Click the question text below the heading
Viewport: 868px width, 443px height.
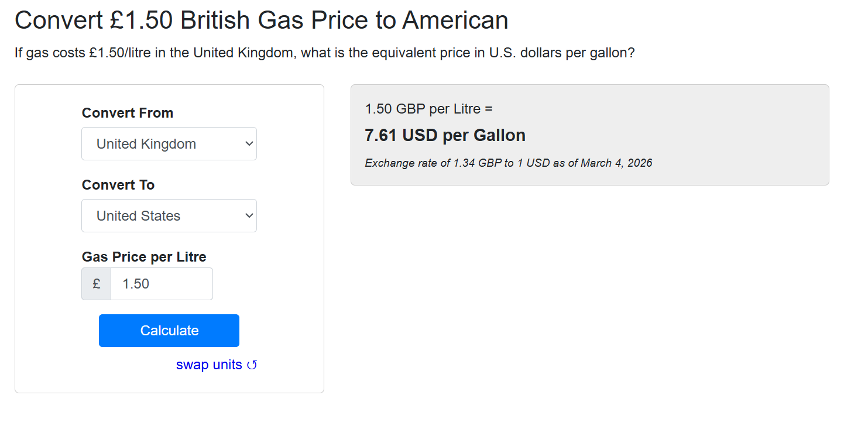click(x=324, y=53)
